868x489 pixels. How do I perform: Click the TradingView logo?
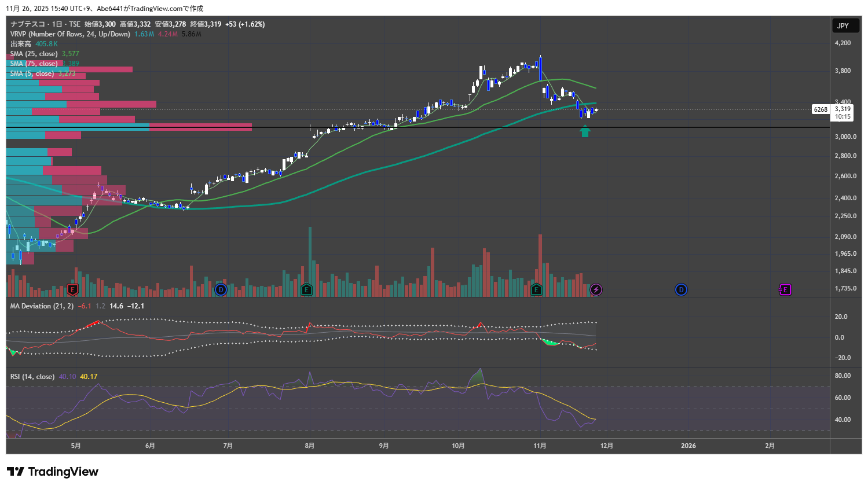click(x=53, y=472)
